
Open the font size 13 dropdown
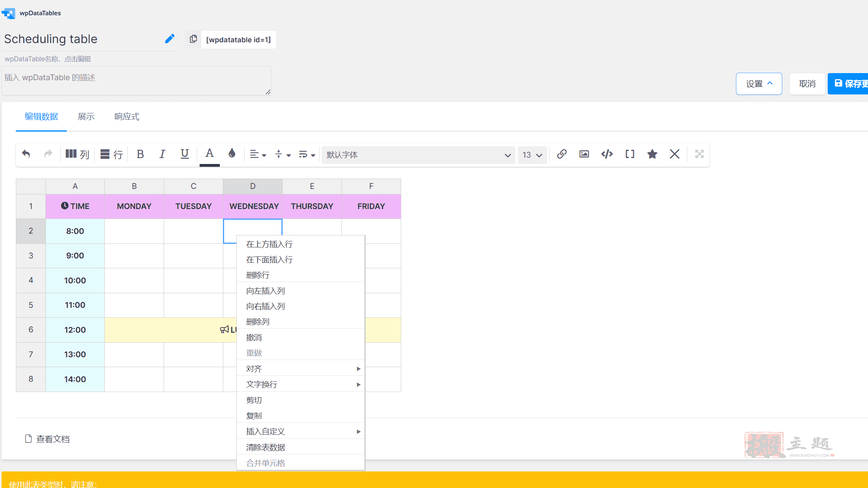(532, 155)
